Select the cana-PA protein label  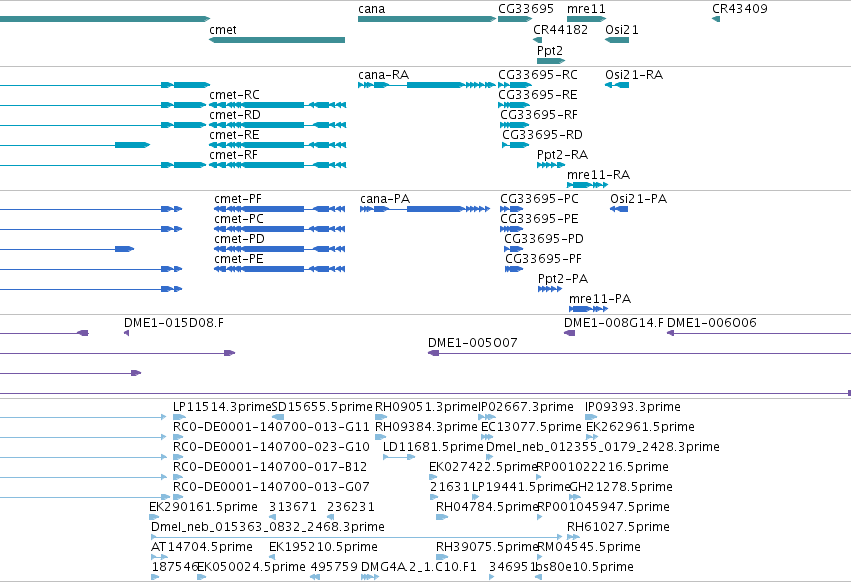point(385,199)
